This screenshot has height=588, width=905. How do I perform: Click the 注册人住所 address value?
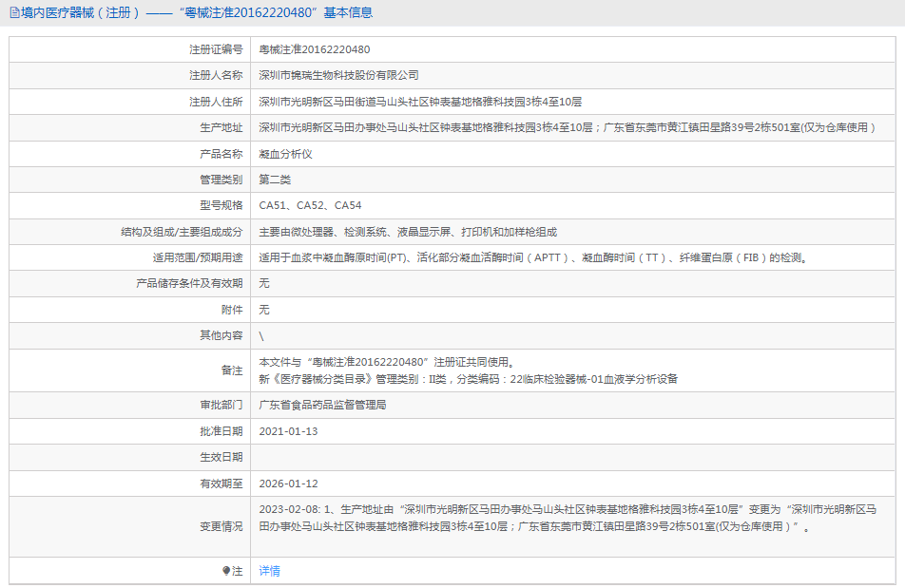click(x=420, y=102)
